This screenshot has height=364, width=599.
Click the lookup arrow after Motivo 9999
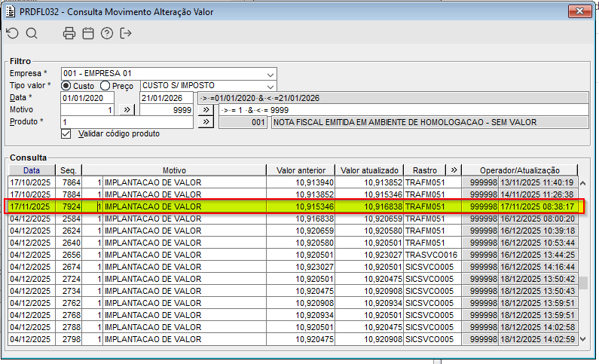(x=206, y=110)
